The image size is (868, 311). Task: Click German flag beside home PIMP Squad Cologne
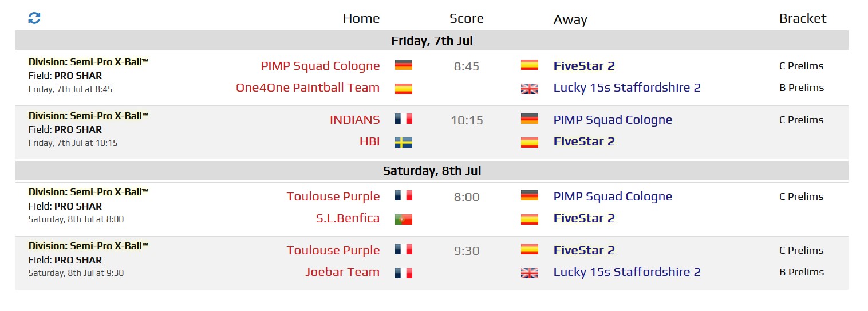404,65
